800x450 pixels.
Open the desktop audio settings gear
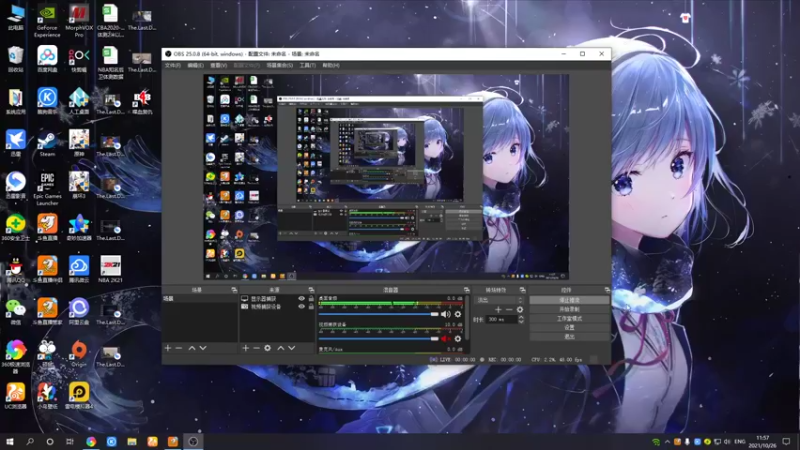[458, 314]
